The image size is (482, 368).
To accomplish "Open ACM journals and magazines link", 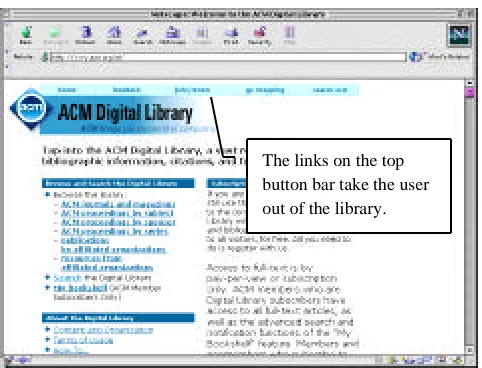I will tap(118, 204).
